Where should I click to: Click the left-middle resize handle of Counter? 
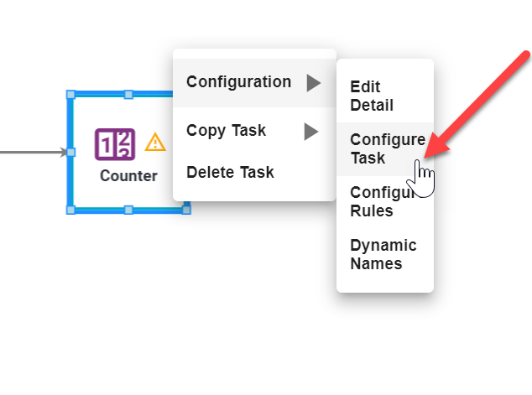tap(71, 153)
